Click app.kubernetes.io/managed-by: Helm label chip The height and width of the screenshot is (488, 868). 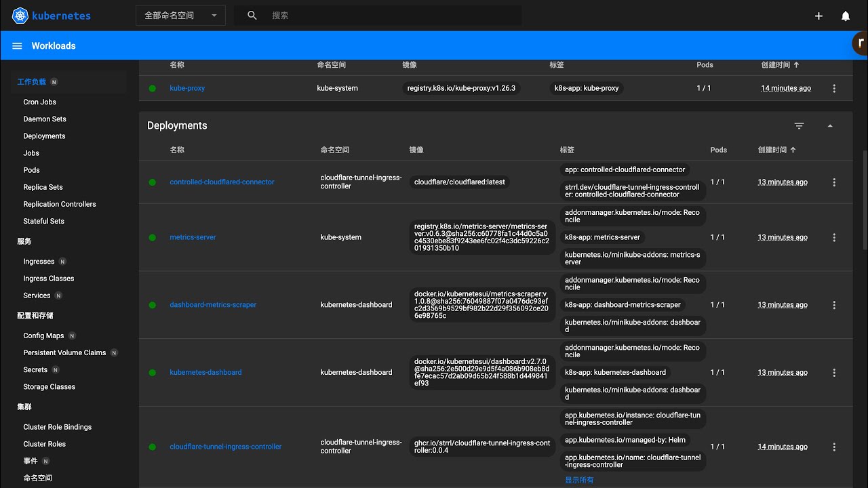tap(625, 440)
